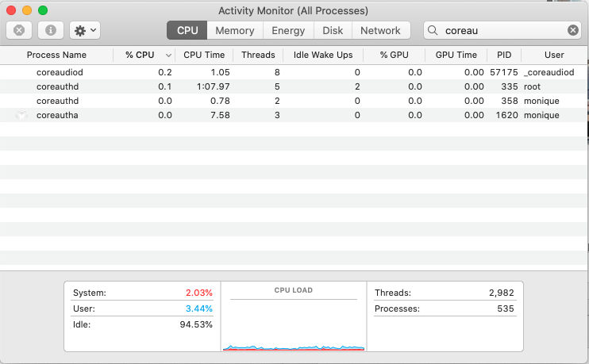Select the coreauthd process owned by root
The height and width of the screenshot is (364, 589).
58,86
